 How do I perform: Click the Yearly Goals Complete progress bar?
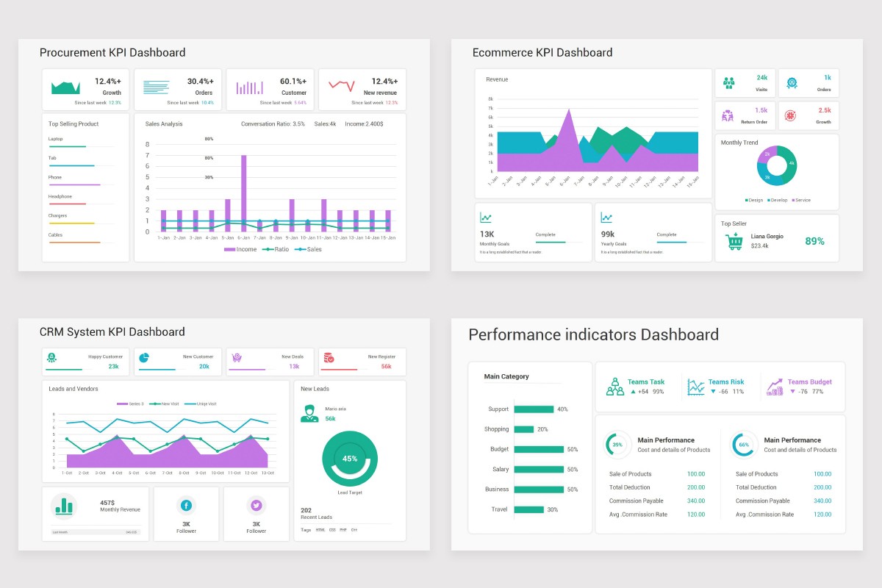(x=681, y=242)
